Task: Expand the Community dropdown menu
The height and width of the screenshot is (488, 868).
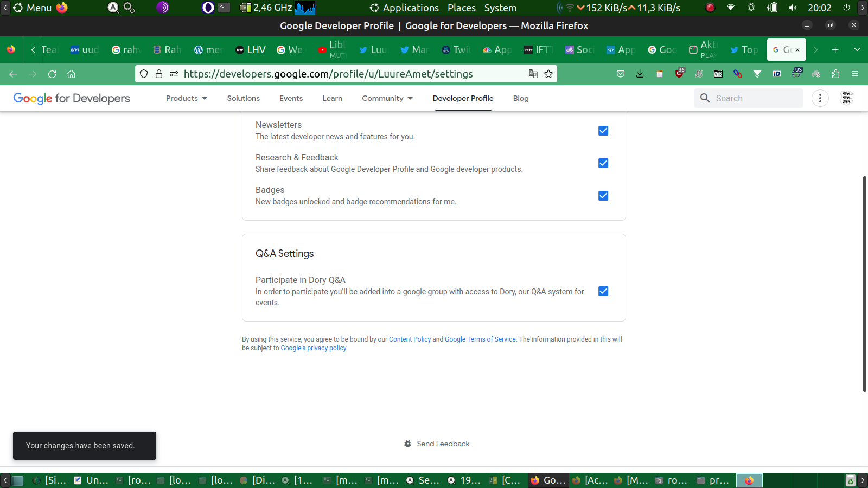Action: click(387, 98)
